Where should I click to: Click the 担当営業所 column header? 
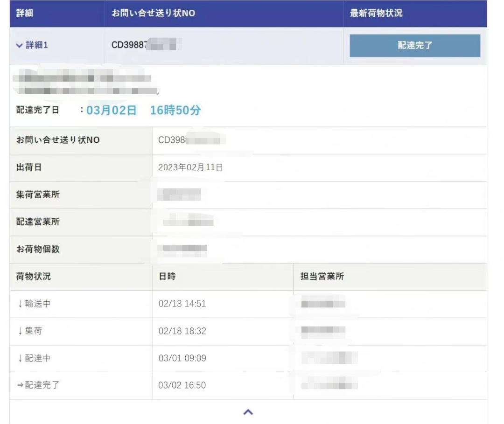pyautogui.click(x=322, y=277)
